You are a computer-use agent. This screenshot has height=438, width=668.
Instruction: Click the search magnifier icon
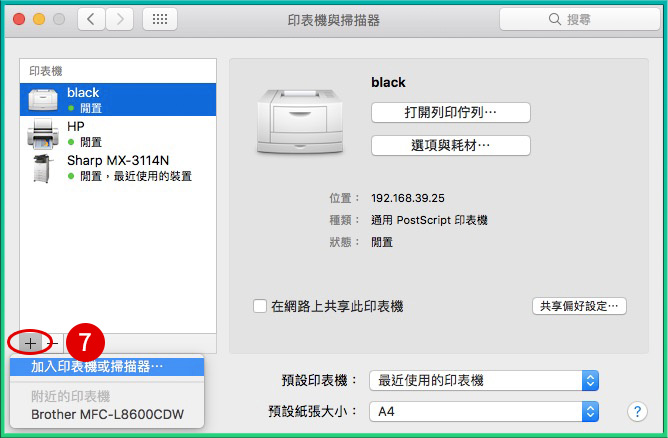(x=554, y=19)
